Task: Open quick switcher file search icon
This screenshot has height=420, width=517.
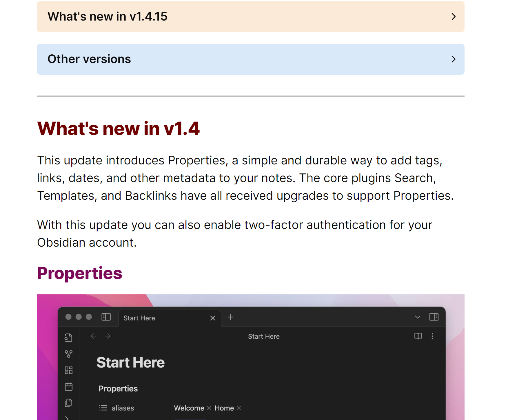Action: coord(69,338)
